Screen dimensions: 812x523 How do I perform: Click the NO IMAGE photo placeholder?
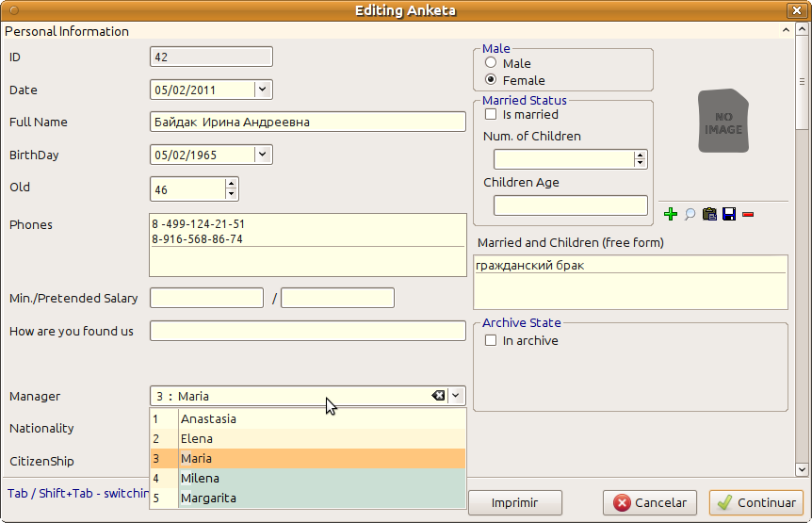723,121
